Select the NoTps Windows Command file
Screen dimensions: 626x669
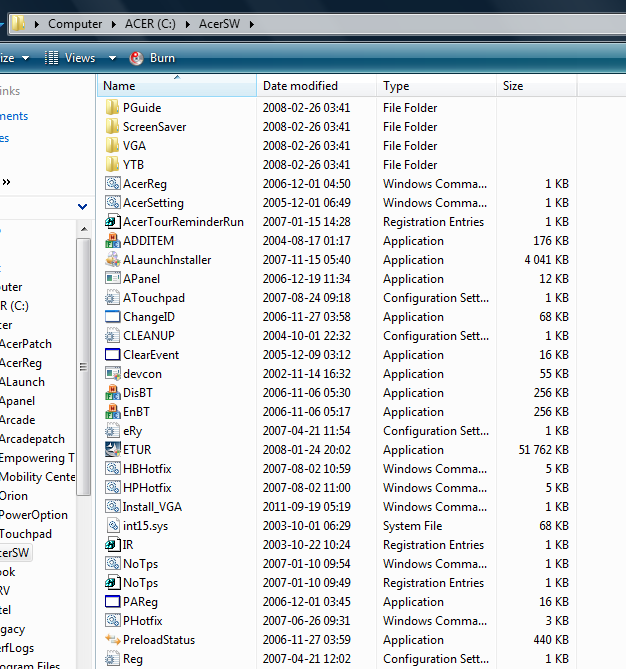(x=140, y=564)
